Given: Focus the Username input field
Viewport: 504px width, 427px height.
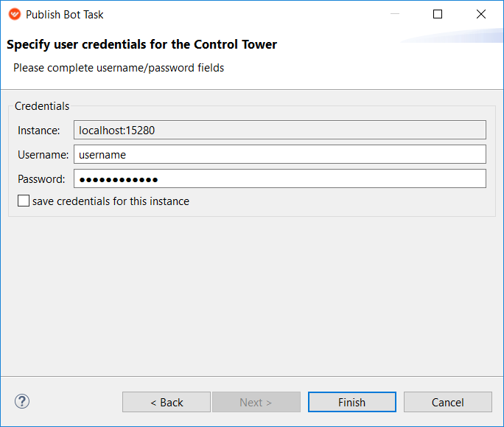Looking at the screenshot, I should tap(280, 154).
